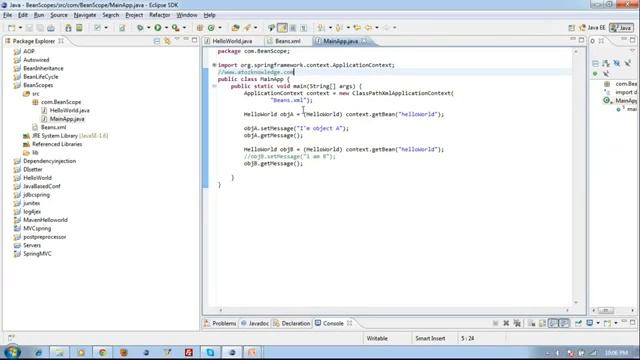
Task: Click Display Selected Console icon
Action: pyautogui.click(x=590, y=323)
